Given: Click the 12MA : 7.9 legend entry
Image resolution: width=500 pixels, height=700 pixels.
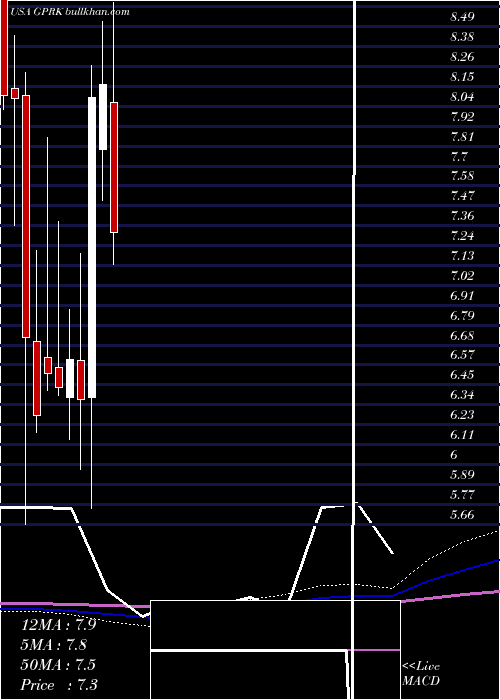Looking at the screenshot, I should (59, 625).
